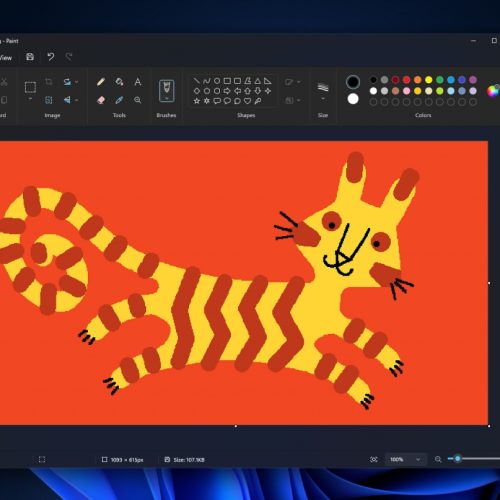
Task: Pick the dark red palette color
Action: click(x=395, y=80)
